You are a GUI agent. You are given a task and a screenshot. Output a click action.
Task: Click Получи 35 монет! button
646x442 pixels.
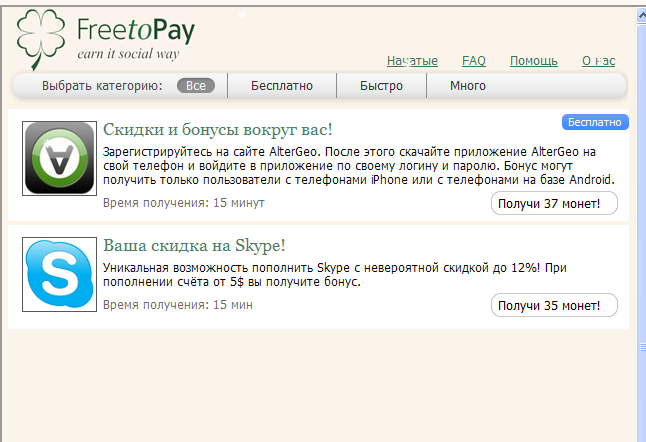pyautogui.click(x=554, y=305)
